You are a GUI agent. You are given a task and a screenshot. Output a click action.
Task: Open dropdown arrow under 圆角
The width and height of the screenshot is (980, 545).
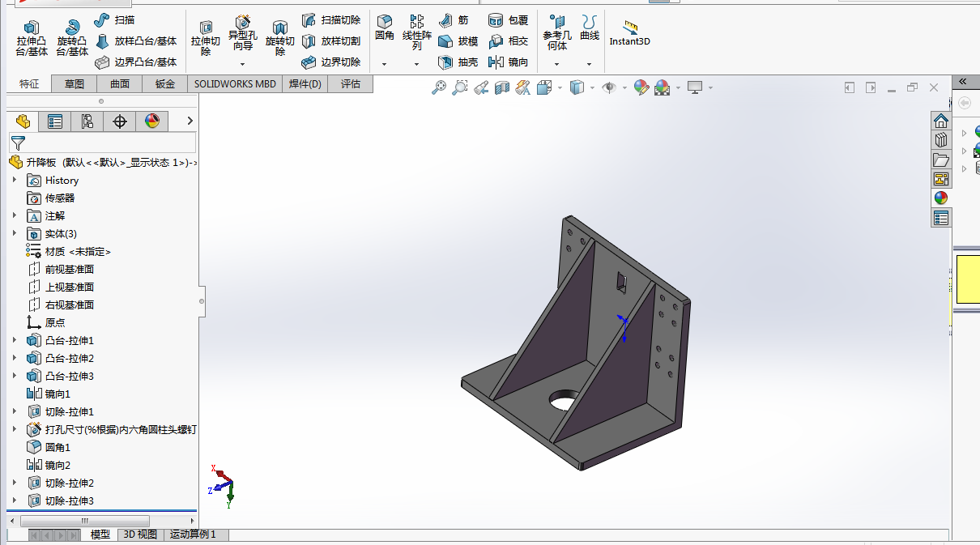384,64
